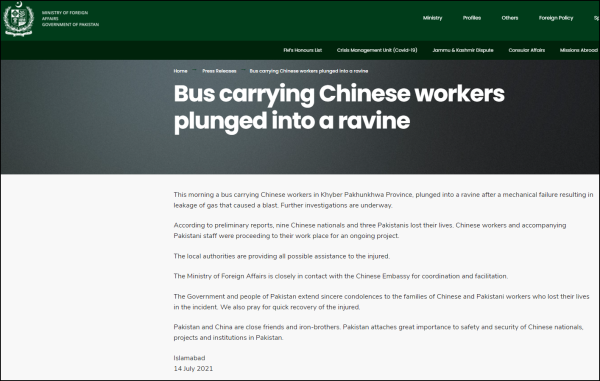This screenshot has height=381, width=600.
Task: Click the Ministry of Foreign Affairs header text
Action: coord(70,18)
